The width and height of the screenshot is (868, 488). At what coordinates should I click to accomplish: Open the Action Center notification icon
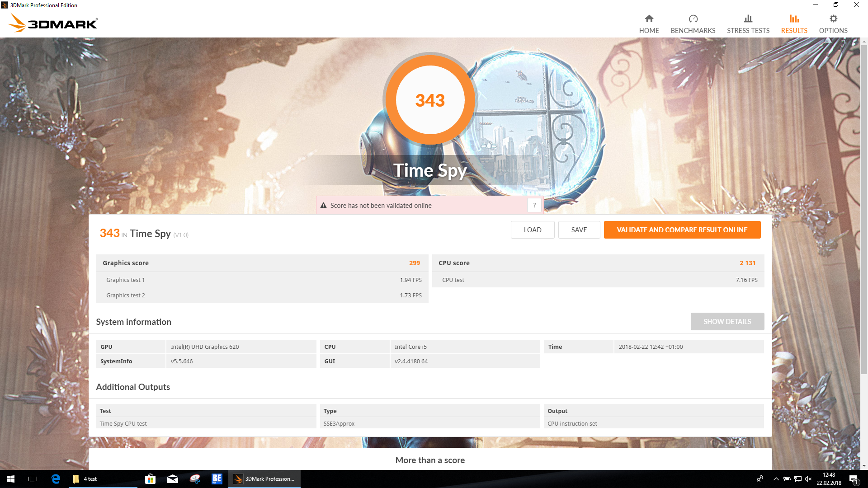[x=854, y=479]
